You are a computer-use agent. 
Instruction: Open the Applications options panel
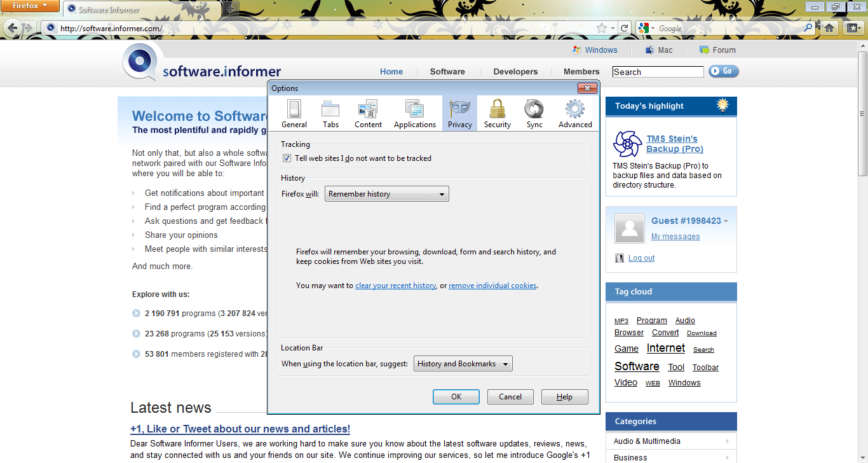tap(414, 113)
